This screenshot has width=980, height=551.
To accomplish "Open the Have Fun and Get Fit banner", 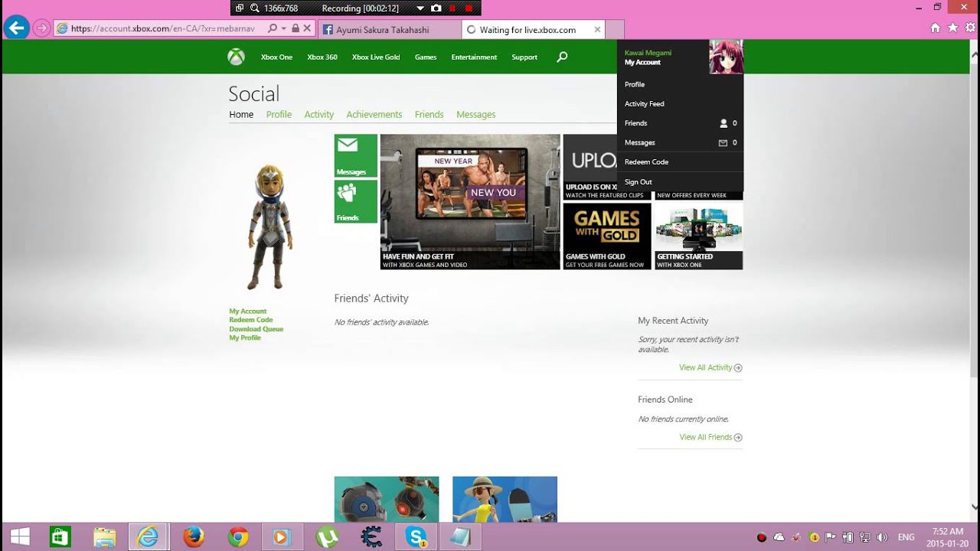I will coord(470,202).
